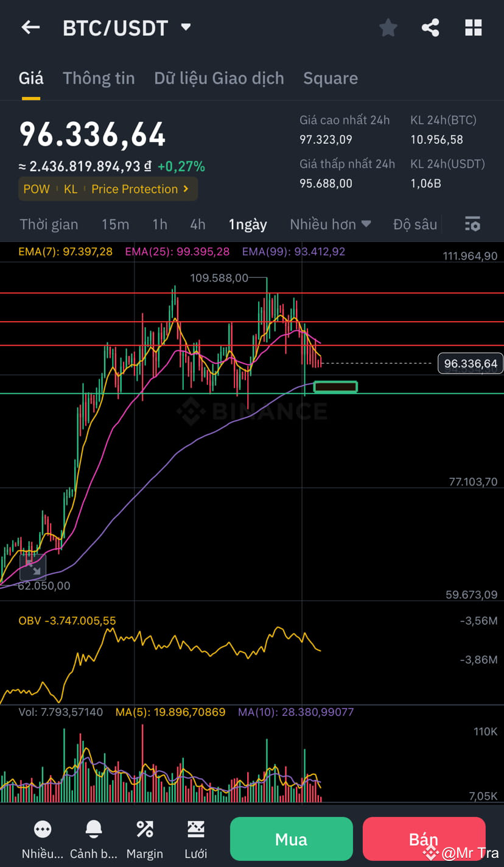Tap Nhiều hơn options icon in bottom bar

[x=42, y=838]
